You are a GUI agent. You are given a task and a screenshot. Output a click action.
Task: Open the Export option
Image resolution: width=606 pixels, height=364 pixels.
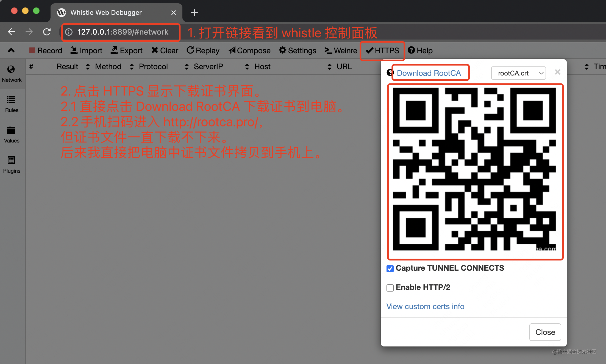tap(126, 51)
